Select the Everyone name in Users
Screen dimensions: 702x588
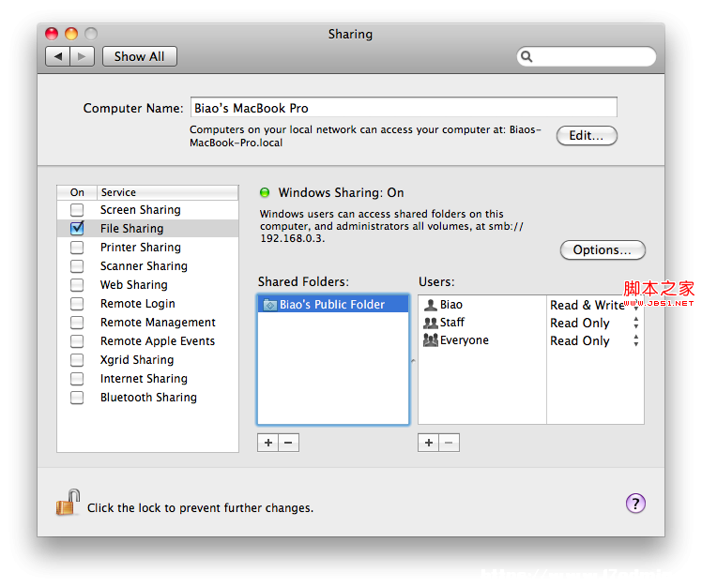point(465,340)
